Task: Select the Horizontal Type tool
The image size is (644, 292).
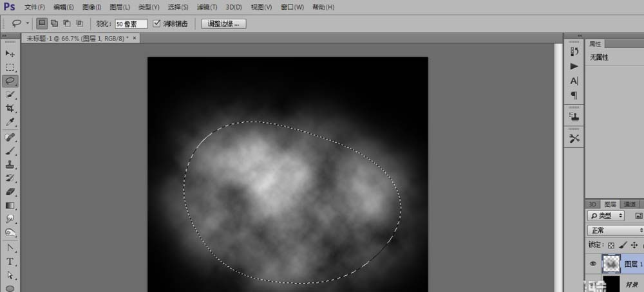Action: click(x=10, y=261)
